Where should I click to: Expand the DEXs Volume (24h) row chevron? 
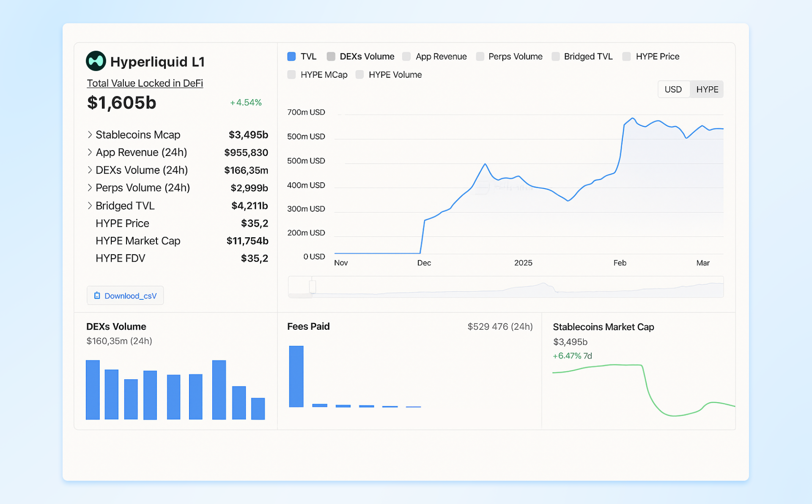[90, 170]
